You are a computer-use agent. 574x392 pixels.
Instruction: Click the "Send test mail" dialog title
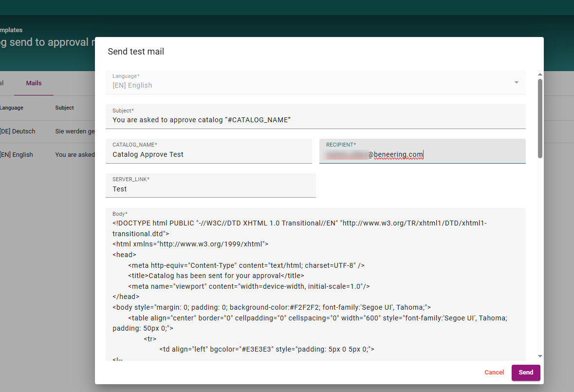136,52
